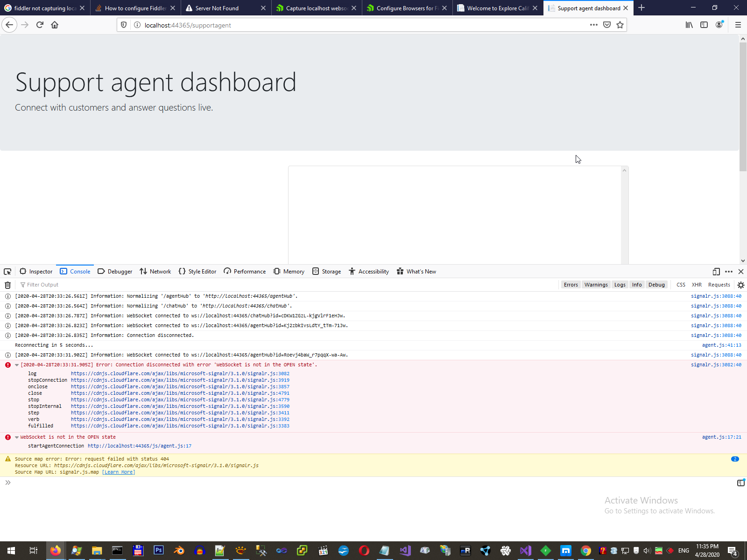Image resolution: width=747 pixels, height=560 pixels.
Task: Select the 'How to configure Fiddler' tab
Action: tap(135, 8)
